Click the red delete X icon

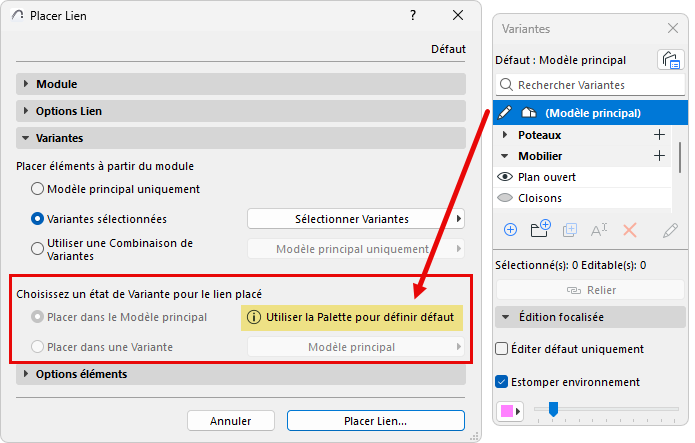tap(629, 230)
